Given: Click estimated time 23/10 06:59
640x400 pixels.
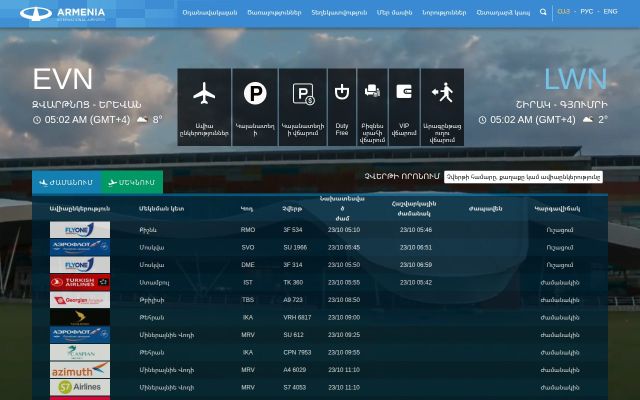Looking at the screenshot, I should coord(416,265).
